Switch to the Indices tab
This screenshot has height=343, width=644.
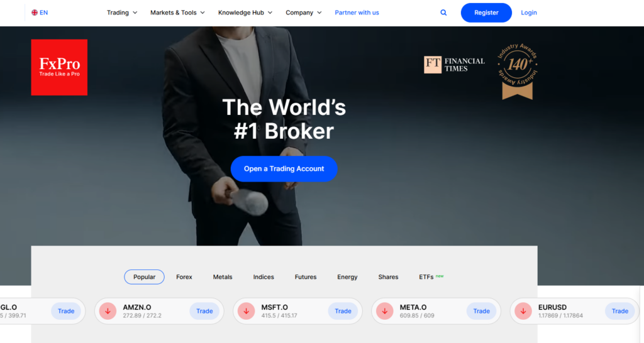tap(264, 277)
